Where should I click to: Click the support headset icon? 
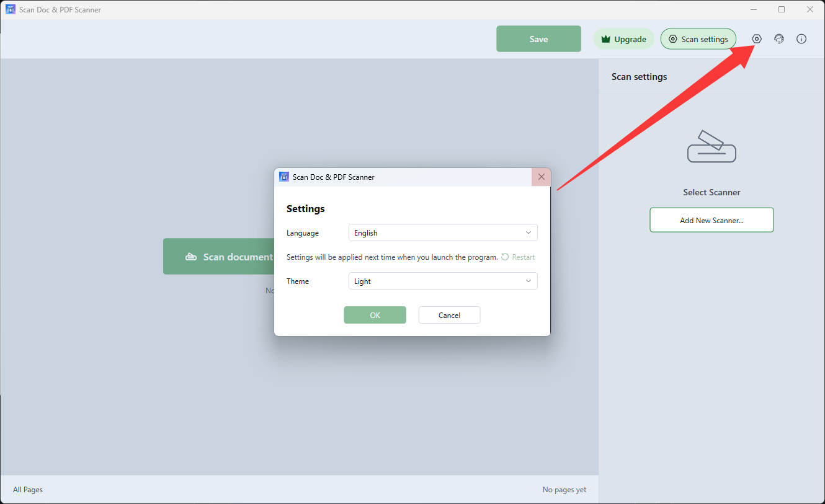(779, 39)
